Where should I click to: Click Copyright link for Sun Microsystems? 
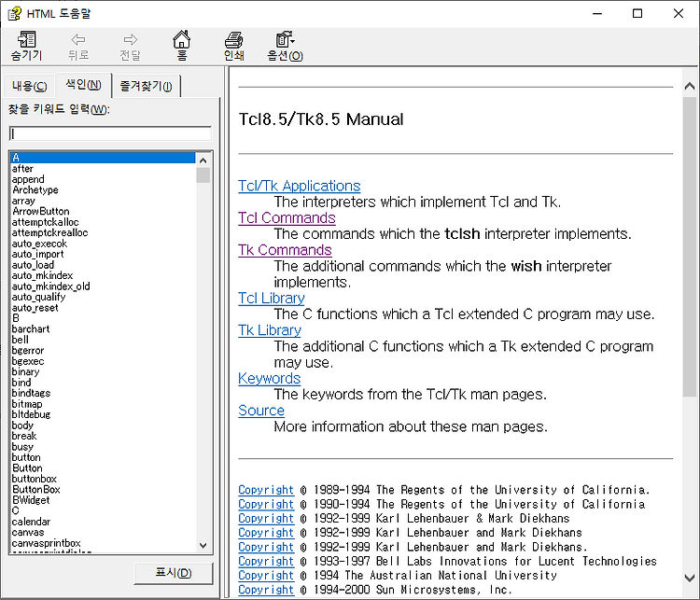coord(266,590)
